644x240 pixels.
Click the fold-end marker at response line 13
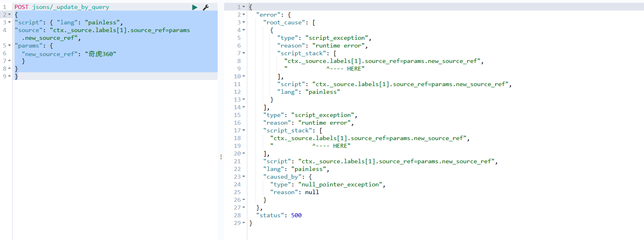pyautogui.click(x=244, y=99)
